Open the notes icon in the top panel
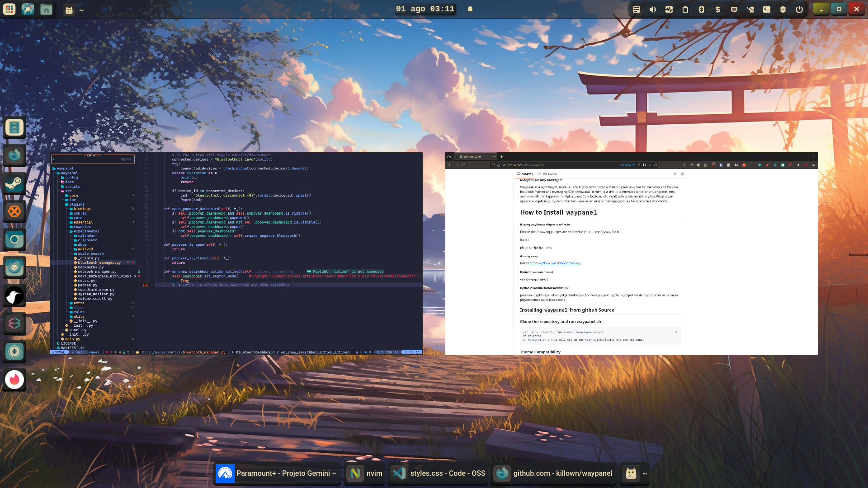The height and width of the screenshot is (488, 868). 637,9
